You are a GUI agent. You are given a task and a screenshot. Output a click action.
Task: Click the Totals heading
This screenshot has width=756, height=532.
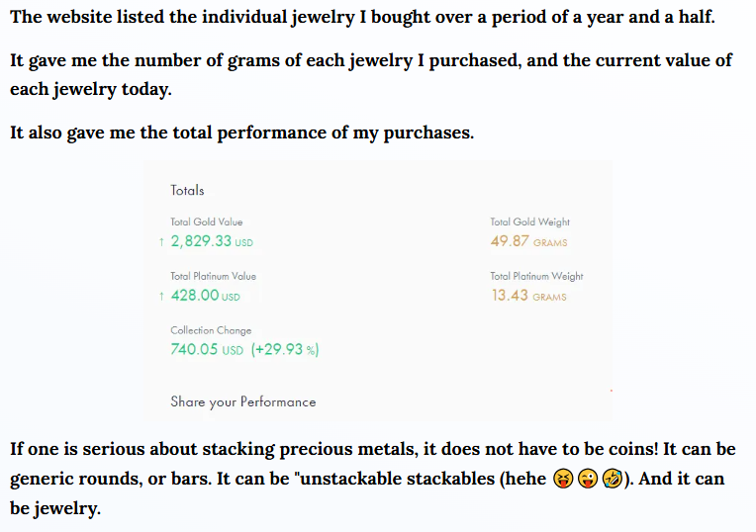[x=187, y=190]
